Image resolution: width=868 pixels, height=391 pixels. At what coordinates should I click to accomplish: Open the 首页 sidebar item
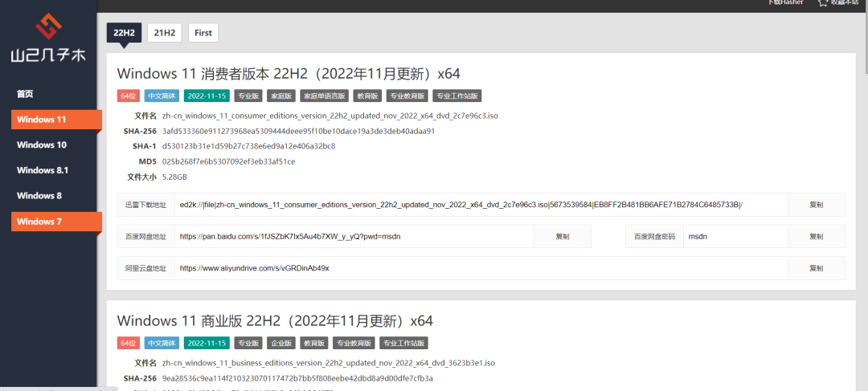pyautogui.click(x=25, y=94)
